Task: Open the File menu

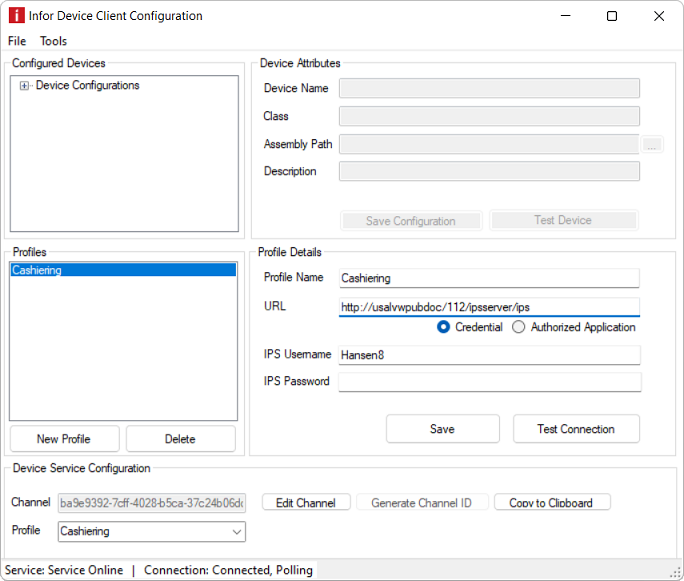Action: (17, 41)
